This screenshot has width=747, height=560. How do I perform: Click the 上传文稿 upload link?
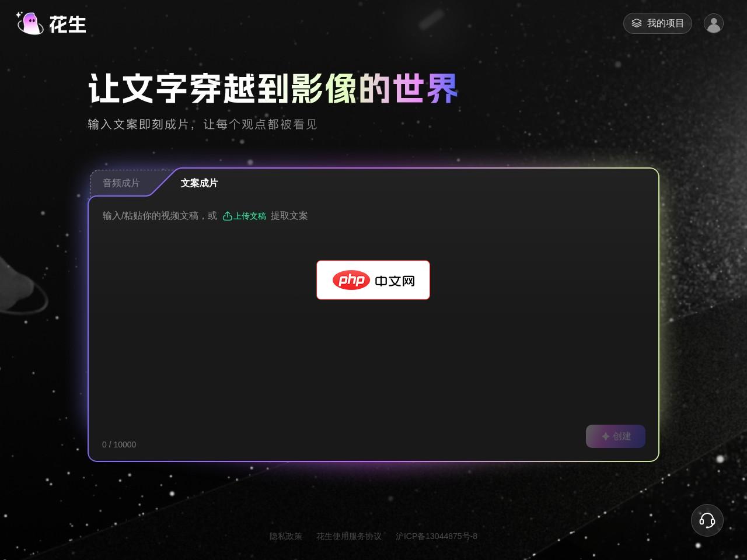pos(245,216)
